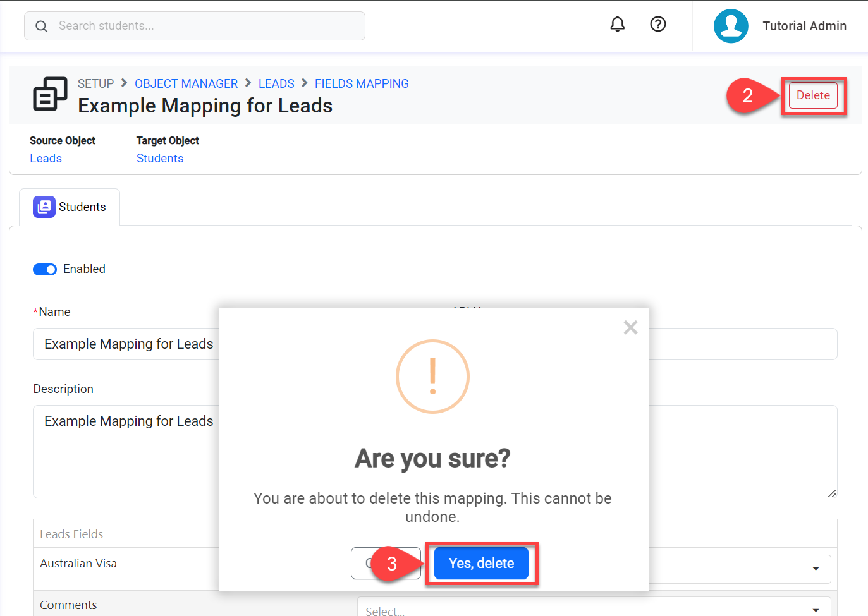This screenshot has height=616, width=868.
Task: Click the Leads source object link
Action: tap(46, 159)
